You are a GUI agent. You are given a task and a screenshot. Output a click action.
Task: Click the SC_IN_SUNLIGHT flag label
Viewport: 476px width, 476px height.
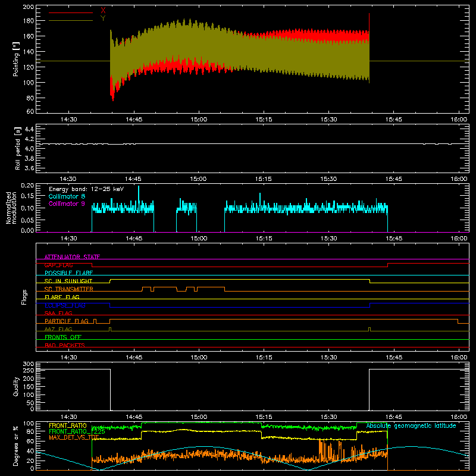pyautogui.click(x=68, y=281)
